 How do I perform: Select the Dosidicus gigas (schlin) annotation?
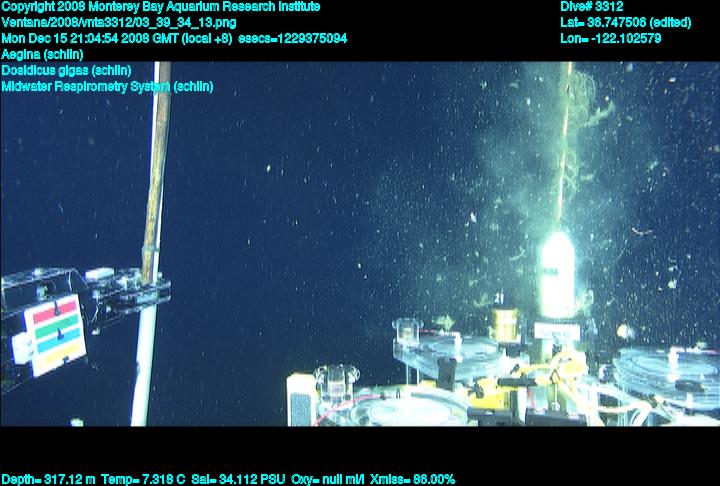[66, 71]
